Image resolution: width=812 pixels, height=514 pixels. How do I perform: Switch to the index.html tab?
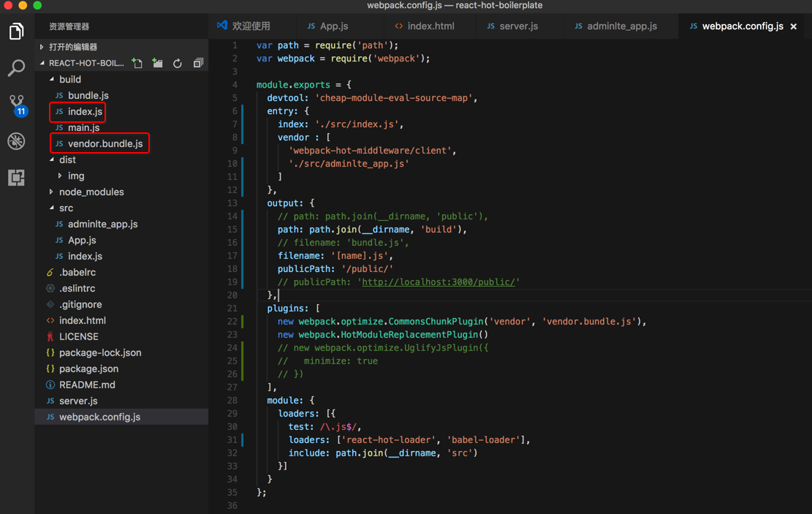(430, 26)
